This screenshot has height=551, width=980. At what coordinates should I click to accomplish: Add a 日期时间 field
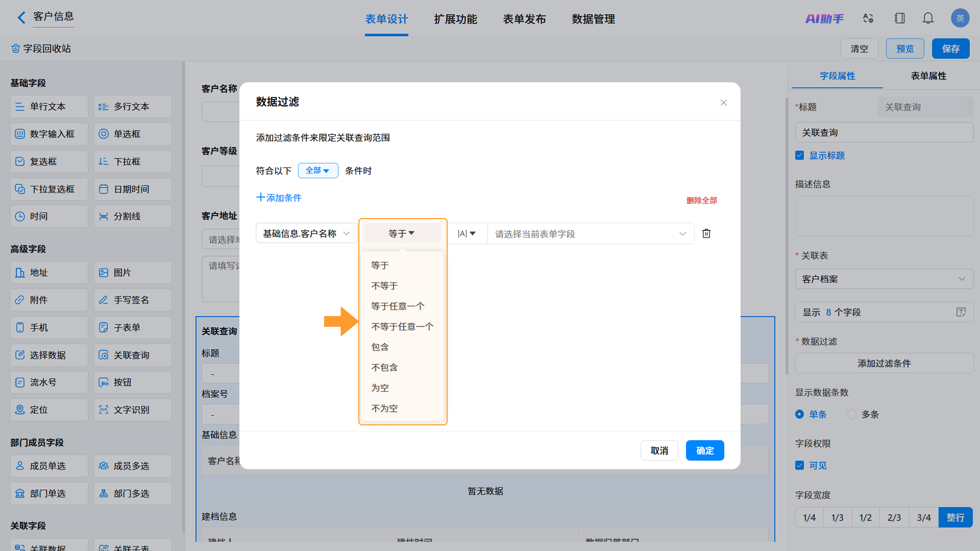[133, 189]
